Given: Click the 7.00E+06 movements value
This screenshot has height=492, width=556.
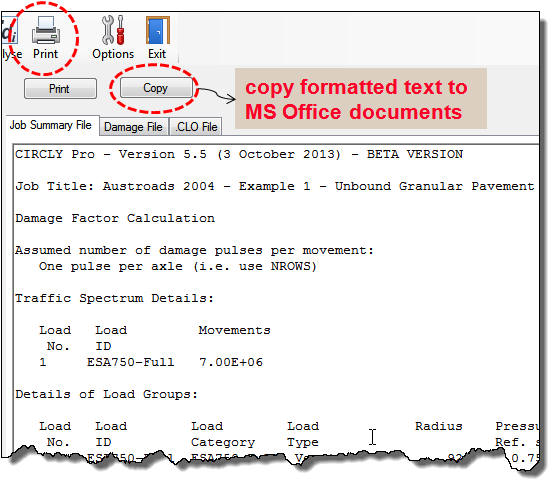Looking at the screenshot, I should pyautogui.click(x=231, y=362).
